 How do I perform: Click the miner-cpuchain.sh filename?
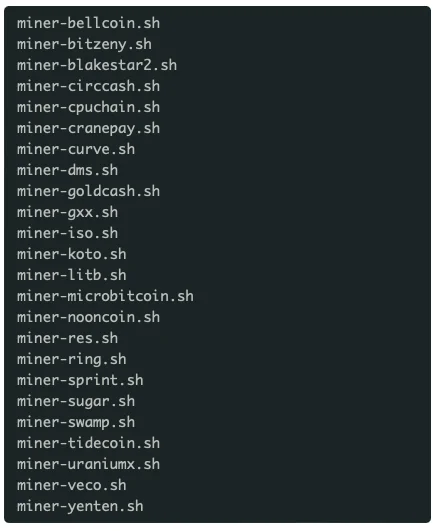(88, 108)
